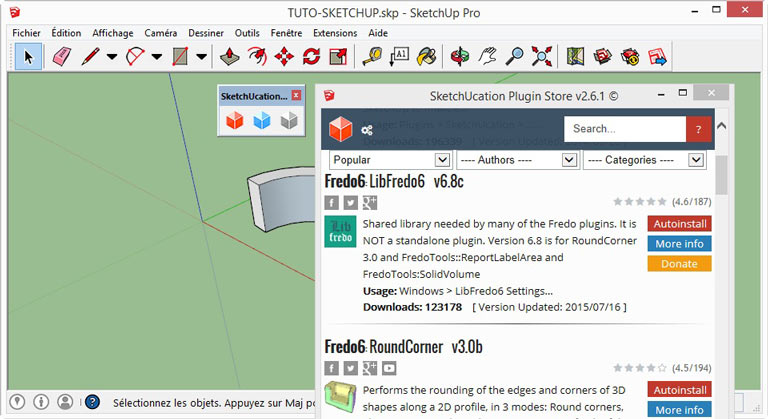Select the Zoom magnifier tool

[514, 56]
